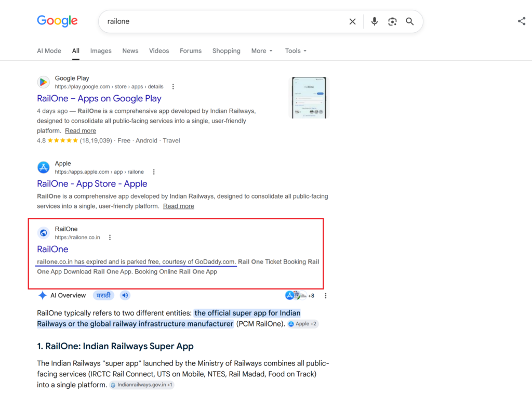Switch to Shopping tab
Viewport: 532px width, 394px height.
pos(227,50)
